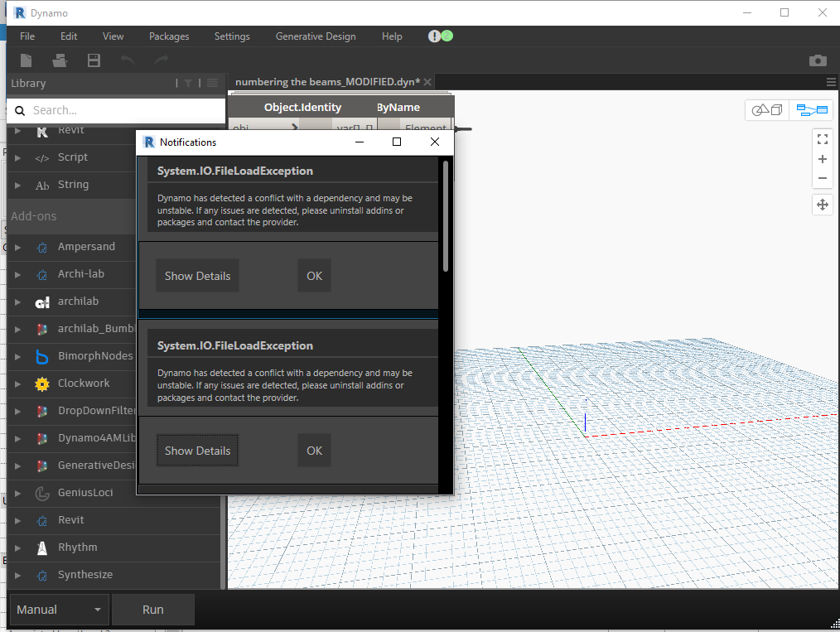Click the ByName node header
The width and height of the screenshot is (840, 632).
pos(398,107)
